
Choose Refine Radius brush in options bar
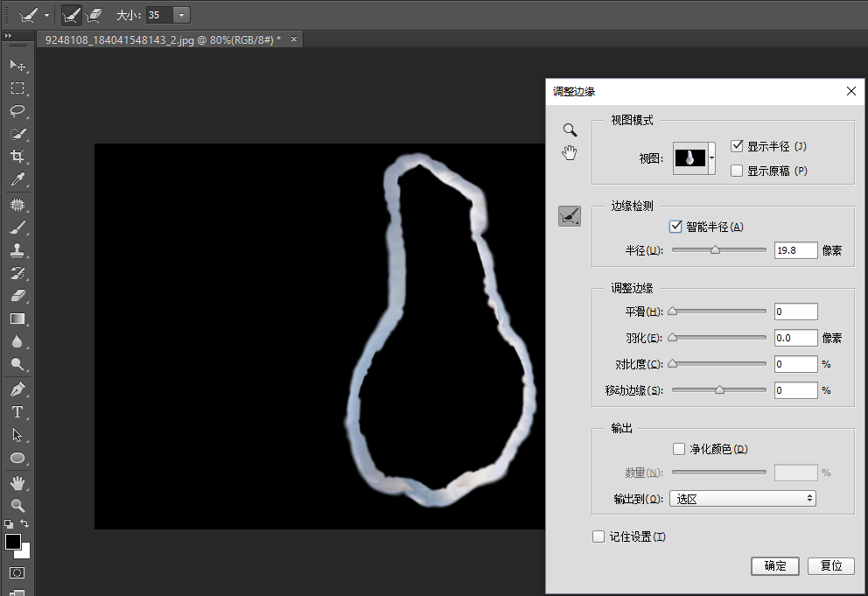tap(71, 15)
